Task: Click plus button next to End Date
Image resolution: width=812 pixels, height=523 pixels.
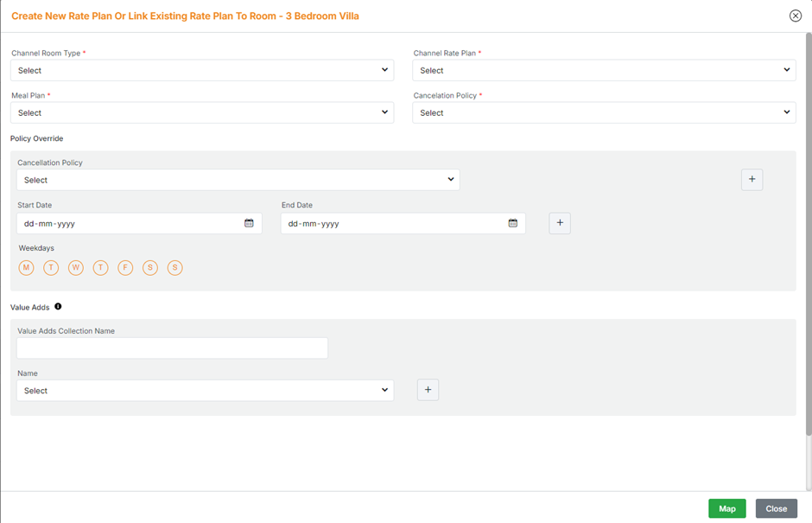Action: [560, 223]
